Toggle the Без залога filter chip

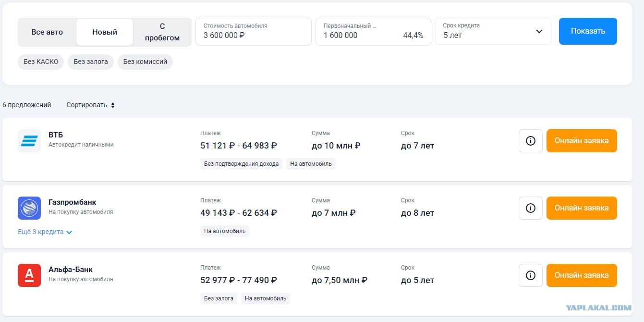click(x=91, y=62)
